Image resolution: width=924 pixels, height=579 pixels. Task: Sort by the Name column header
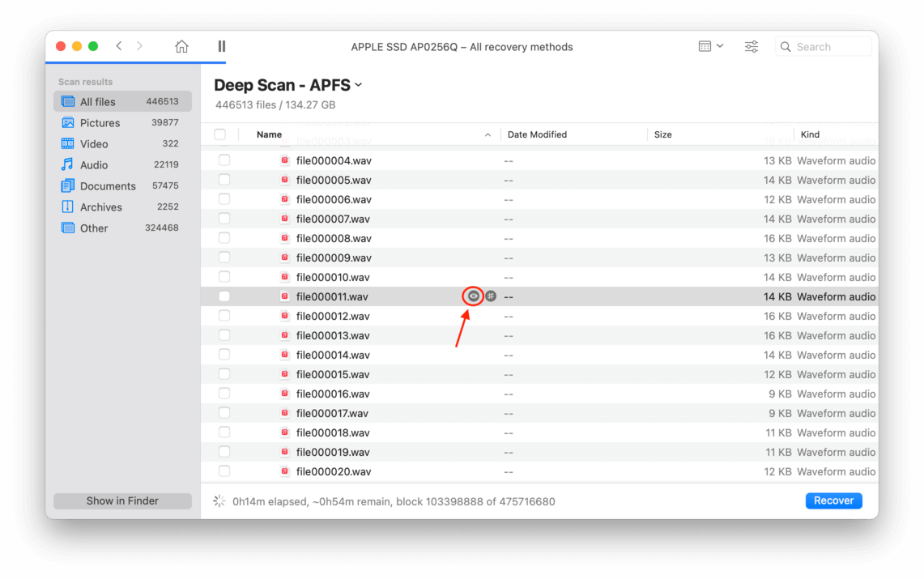click(x=270, y=134)
